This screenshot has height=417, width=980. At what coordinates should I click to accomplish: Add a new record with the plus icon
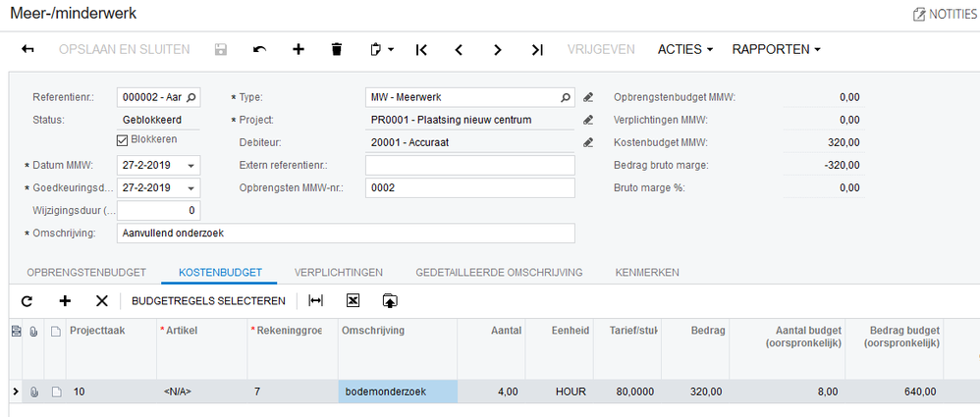299,49
